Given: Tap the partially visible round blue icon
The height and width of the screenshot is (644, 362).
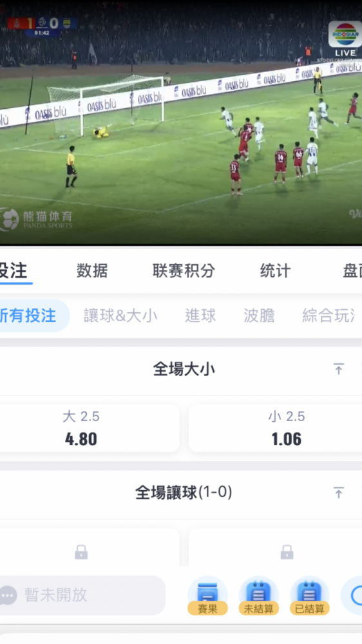Looking at the screenshot, I should pyautogui.click(x=352, y=595).
